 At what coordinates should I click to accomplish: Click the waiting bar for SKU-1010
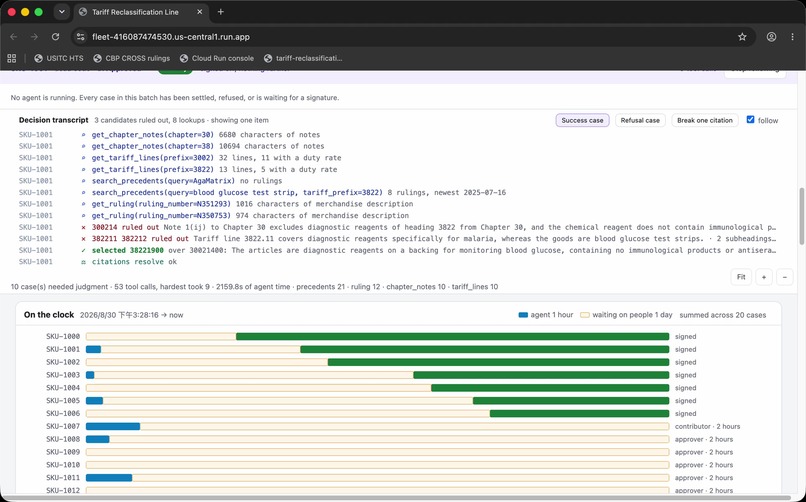pyautogui.click(x=377, y=465)
